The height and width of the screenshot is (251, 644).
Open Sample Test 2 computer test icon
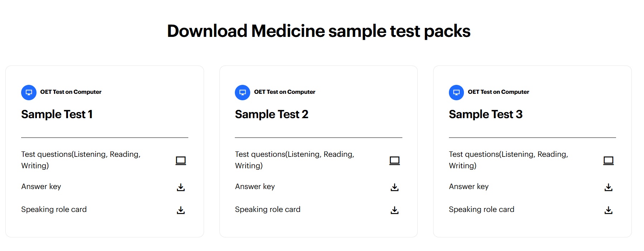394,160
